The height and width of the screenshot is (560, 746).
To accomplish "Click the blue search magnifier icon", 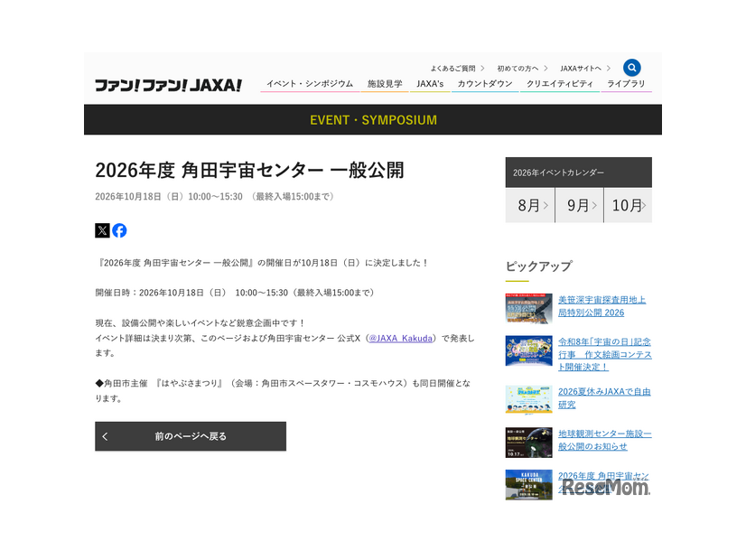I will pos(631,68).
